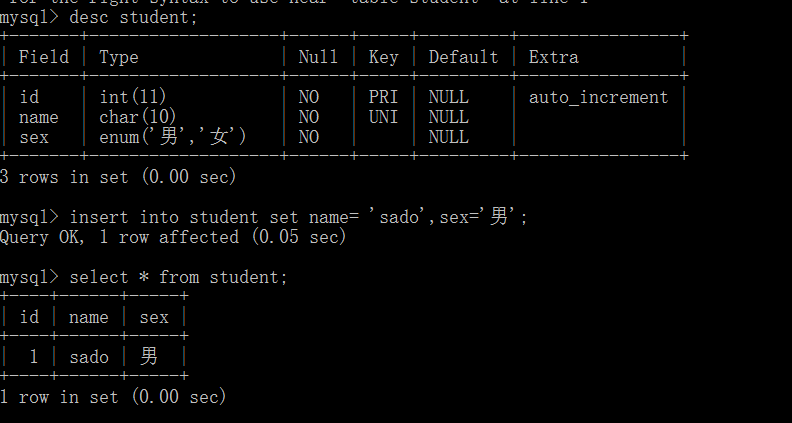Click the char(10) type cell
Image resolution: width=792 pixels, height=423 pixels.
pos(138,117)
